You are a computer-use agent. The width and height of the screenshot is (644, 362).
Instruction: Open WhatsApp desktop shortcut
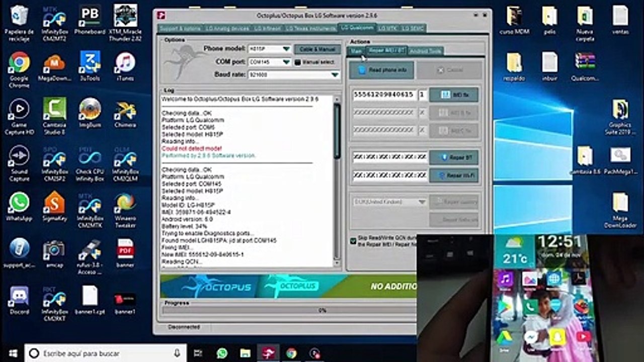(19, 207)
